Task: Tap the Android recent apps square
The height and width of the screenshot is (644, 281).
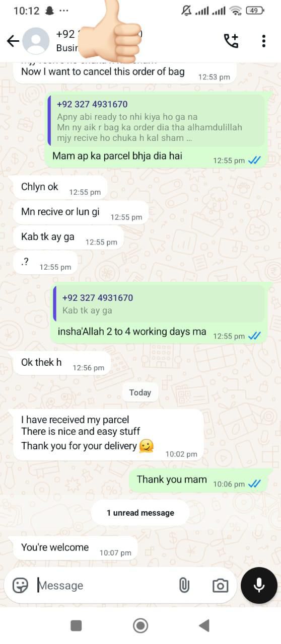Action: click(76, 625)
